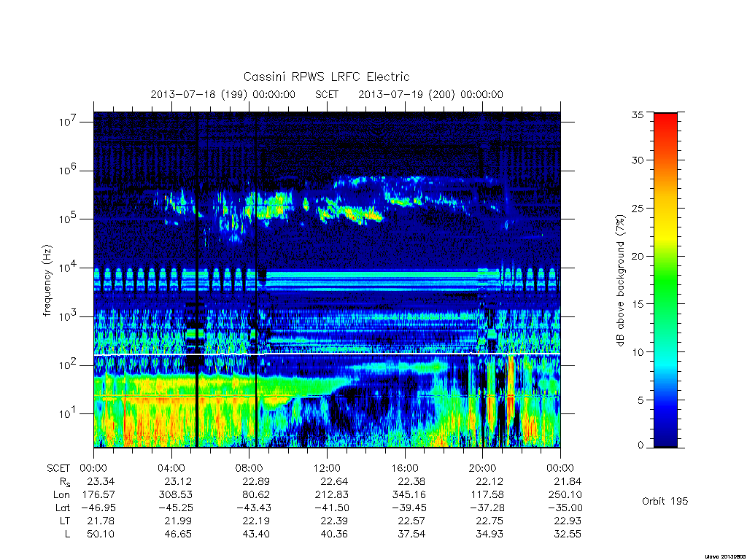Click the Lon value 345.16
The image size is (747, 560).
pyautogui.click(x=409, y=494)
